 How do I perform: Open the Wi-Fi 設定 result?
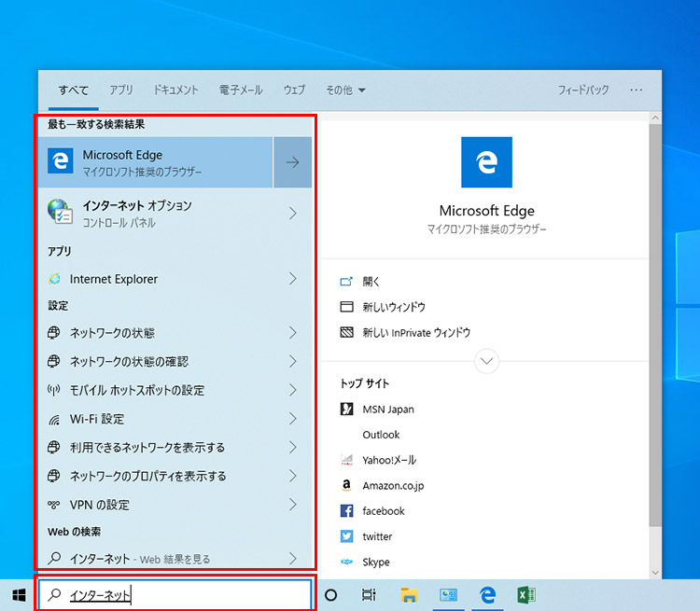(x=96, y=419)
